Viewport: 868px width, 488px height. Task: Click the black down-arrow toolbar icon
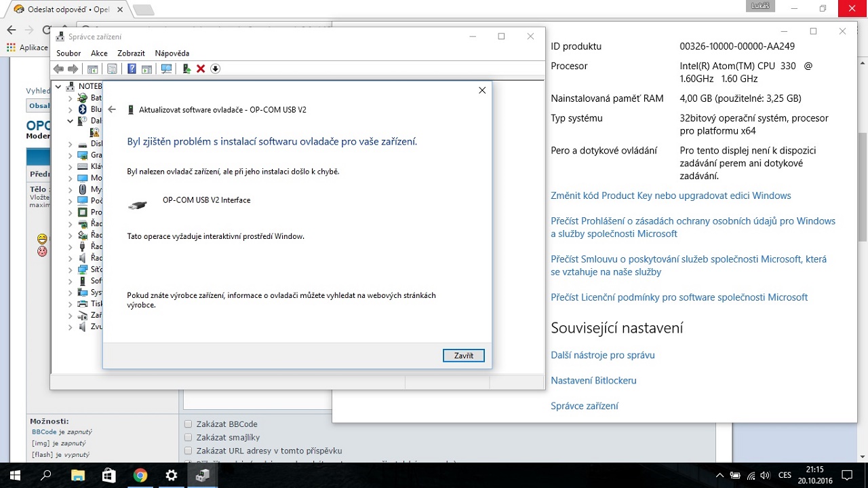(x=215, y=69)
